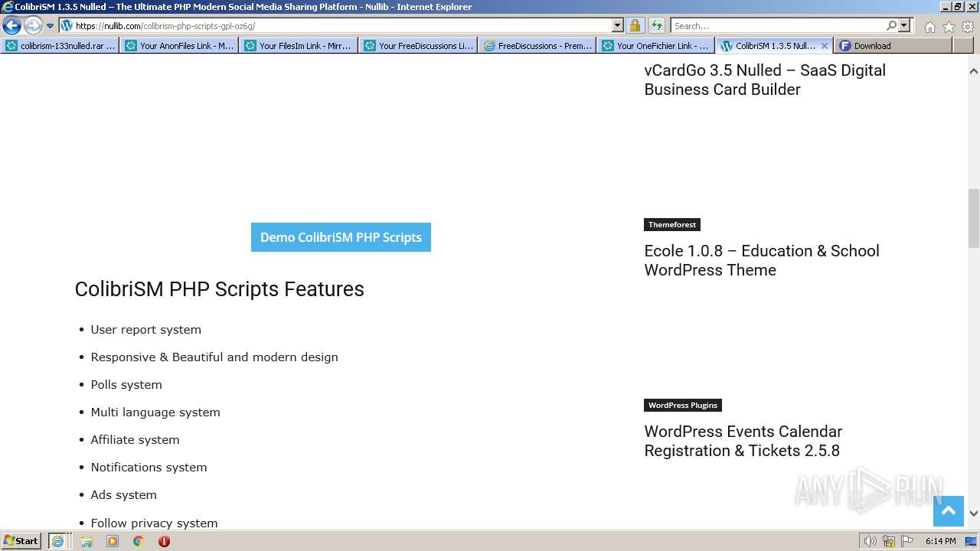
Task: Open the Tools gear icon
Action: 968,27
